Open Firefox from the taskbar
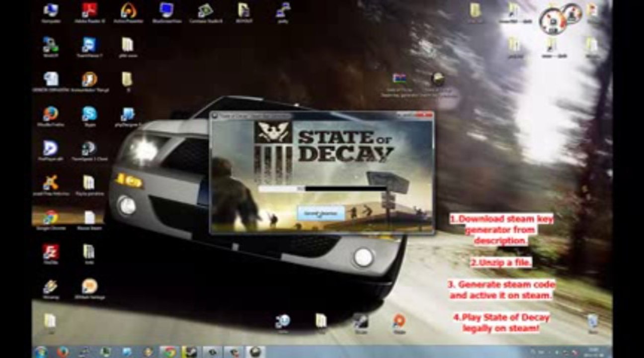The width and height of the screenshot is (644, 358). pos(63,352)
